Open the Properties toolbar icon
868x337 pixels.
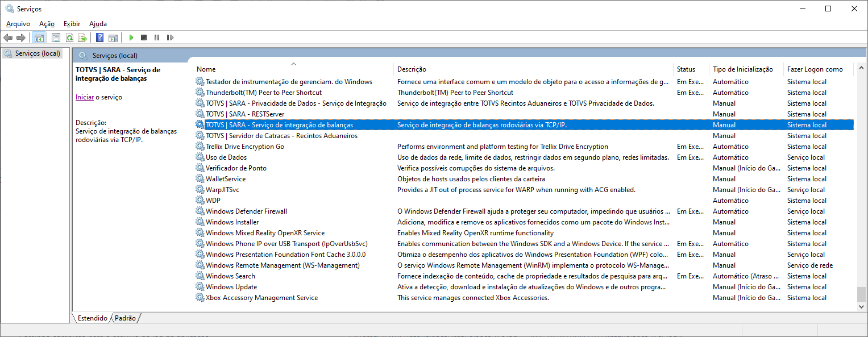tap(56, 38)
